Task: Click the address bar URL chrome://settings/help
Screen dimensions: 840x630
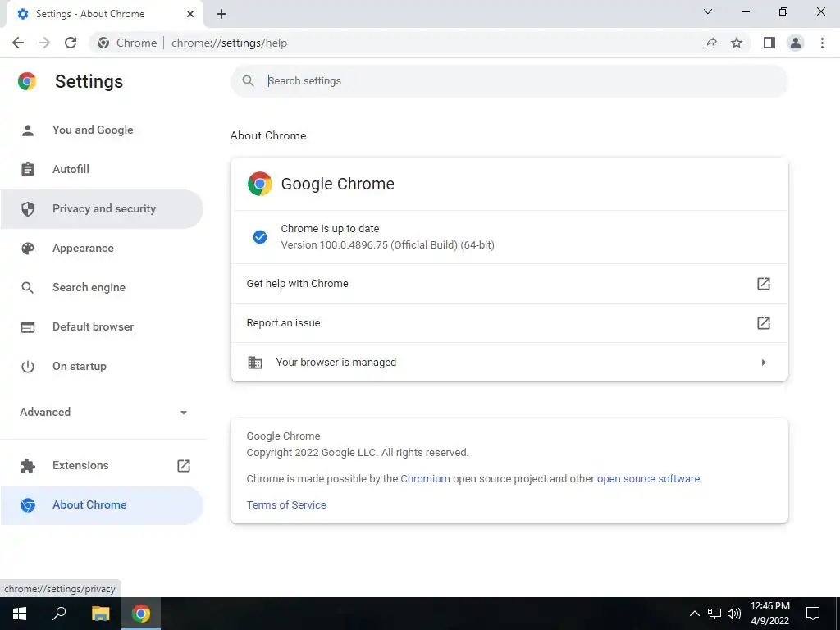Action: pos(230,43)
